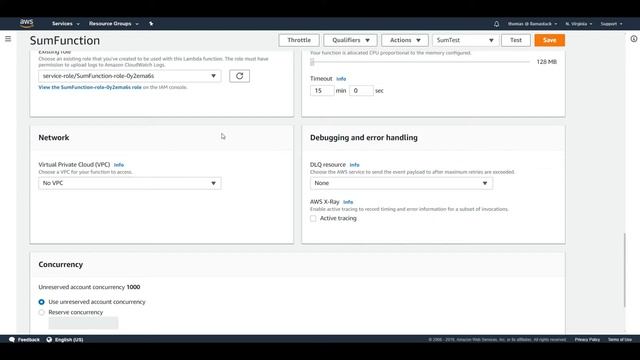Click the 128 MB memory value
Viewport: 640px width, 360px height.
pos(547,62)
